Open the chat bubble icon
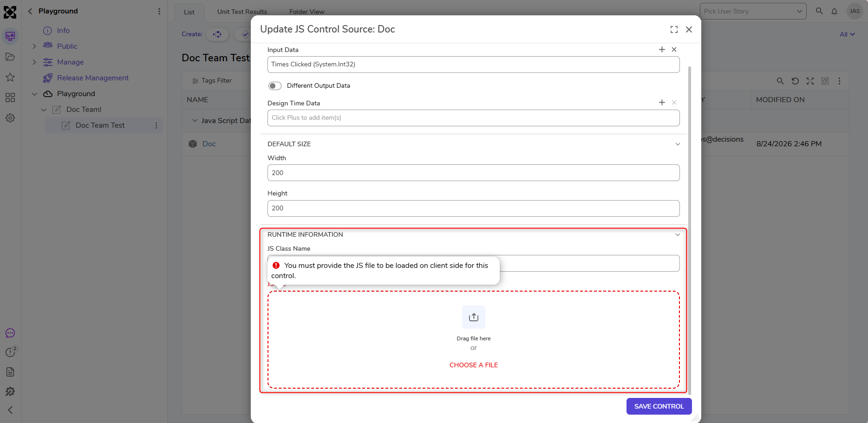 pos(10,333)
